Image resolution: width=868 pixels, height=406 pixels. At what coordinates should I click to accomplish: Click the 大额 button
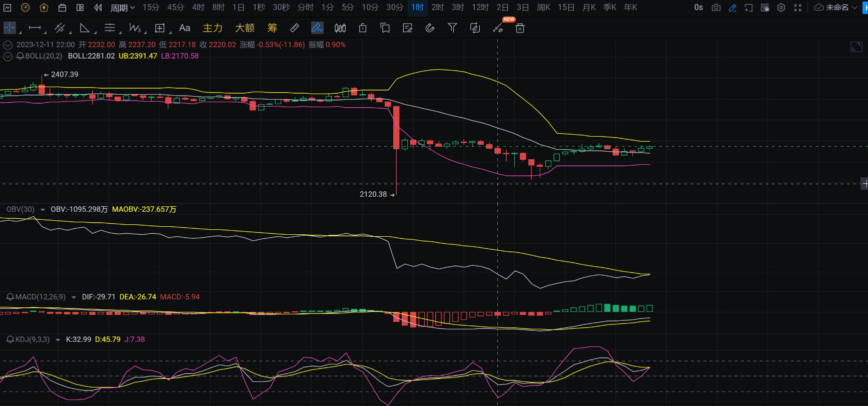(x=245, y=28)
